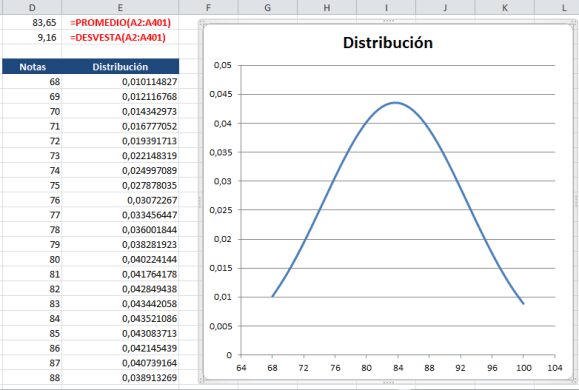This screenshot has height=390, width=579.
Task: Select the cell with value 0,042145439
Action: click(x=120, y=348)
